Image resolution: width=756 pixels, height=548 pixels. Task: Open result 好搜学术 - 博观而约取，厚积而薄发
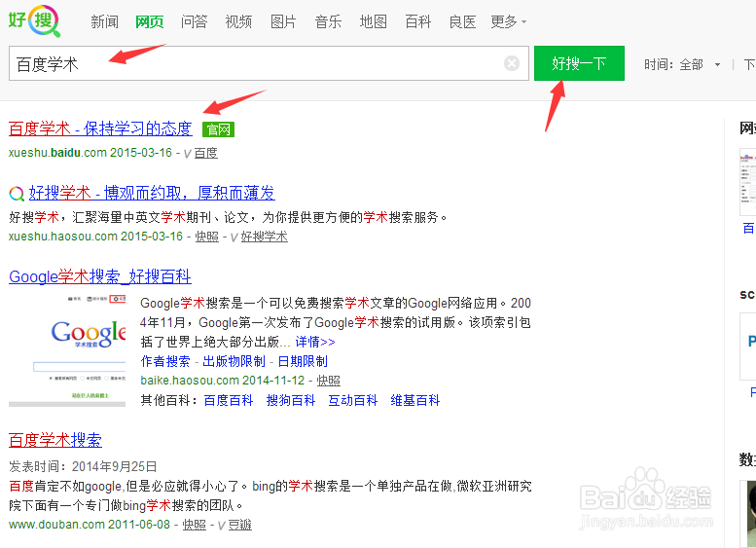152,193
